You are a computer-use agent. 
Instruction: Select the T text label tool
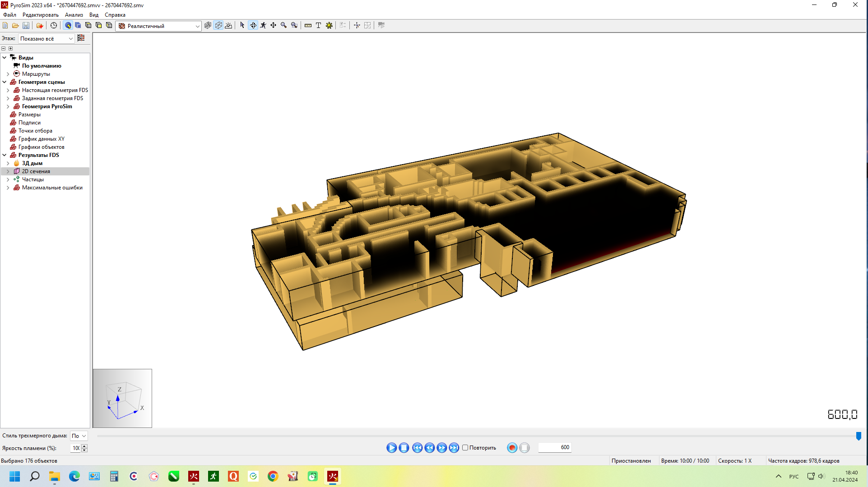(318, 26)
